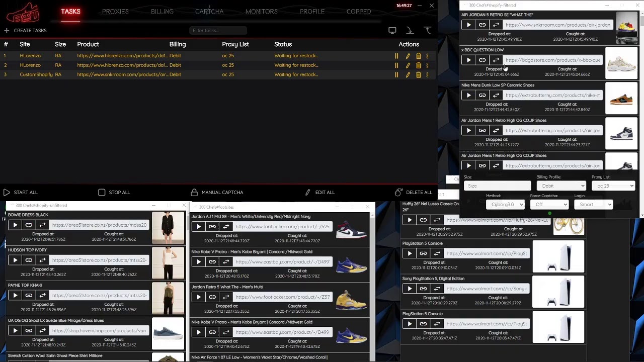Open the Force Captcha dropdown set to Off
Viewport: 644px width, 362px height.
(x=549, y=204)
